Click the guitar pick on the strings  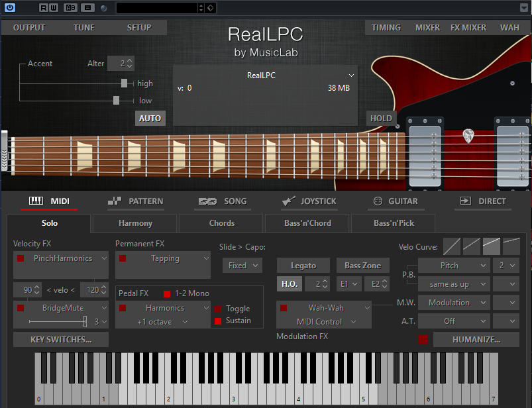point(468,136)
